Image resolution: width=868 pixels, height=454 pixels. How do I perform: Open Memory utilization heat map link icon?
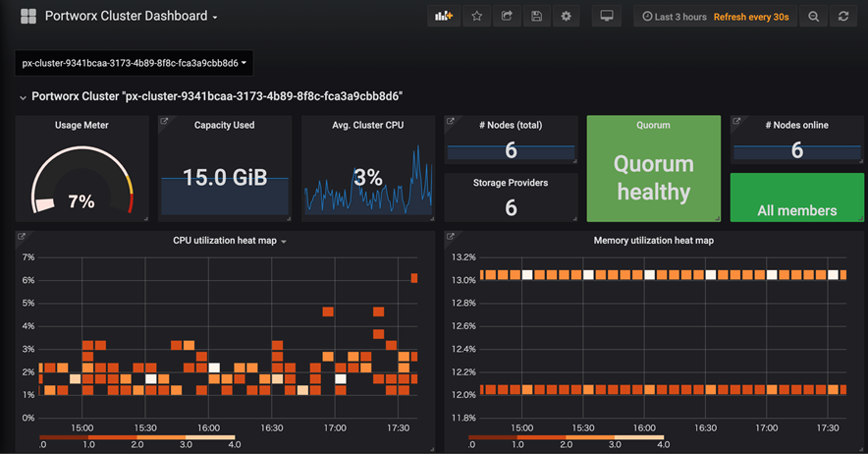451,237
